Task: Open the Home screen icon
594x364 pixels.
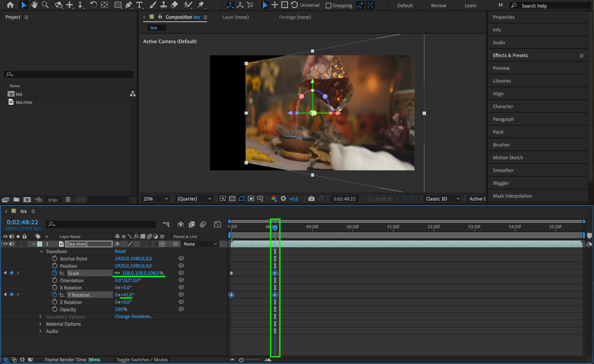Action: click(10, 5)
